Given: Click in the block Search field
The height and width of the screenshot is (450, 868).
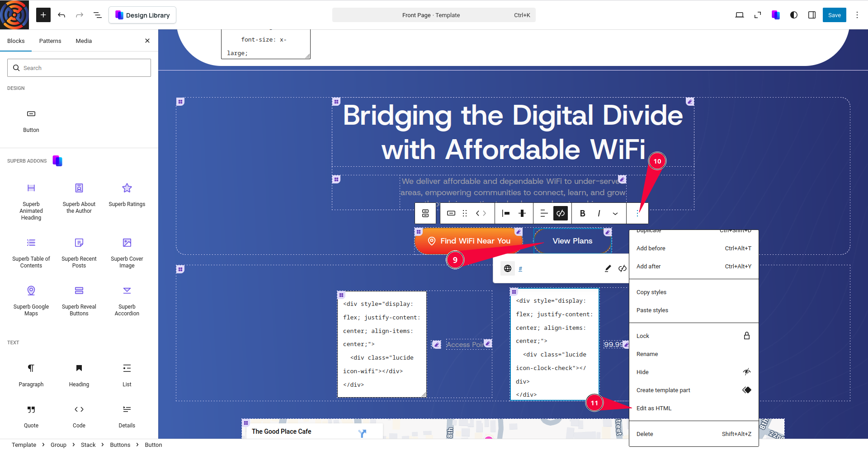Looking at the screenshot, I should 79,68.
